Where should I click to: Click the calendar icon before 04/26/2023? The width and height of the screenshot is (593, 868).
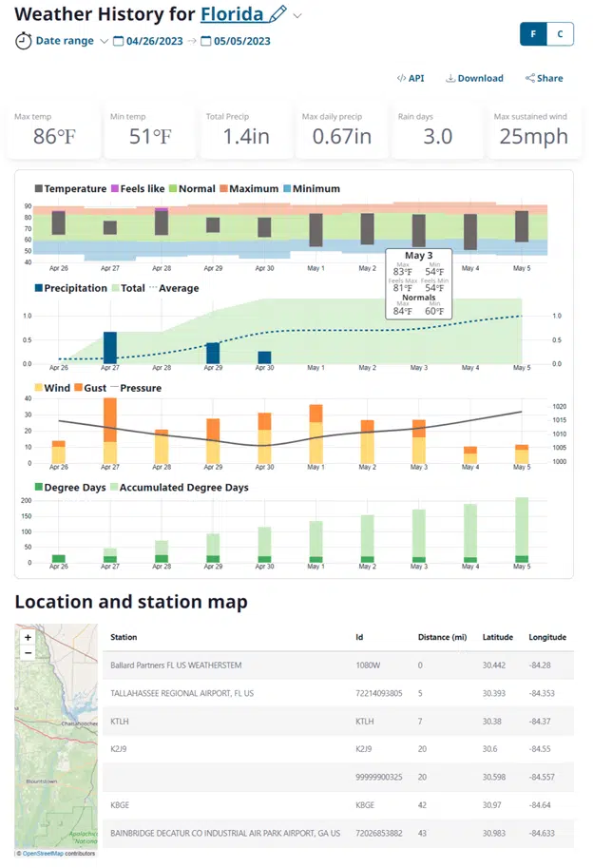point(118,41)
